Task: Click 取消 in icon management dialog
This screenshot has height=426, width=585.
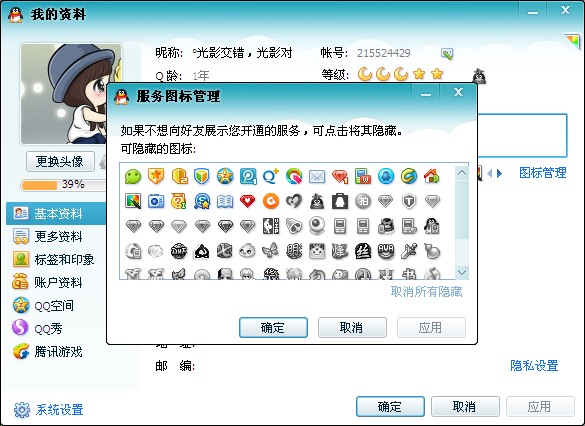Action: [x=352, y=328]
